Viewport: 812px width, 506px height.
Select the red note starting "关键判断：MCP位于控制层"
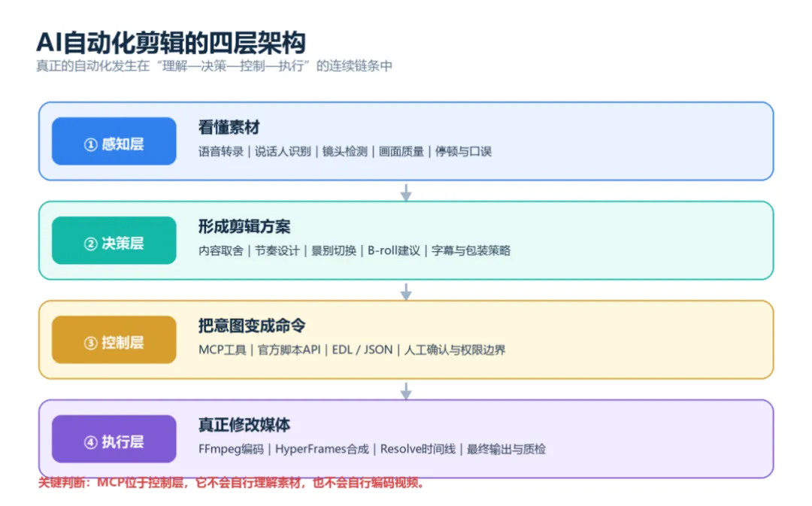click(x=232, y=483)
